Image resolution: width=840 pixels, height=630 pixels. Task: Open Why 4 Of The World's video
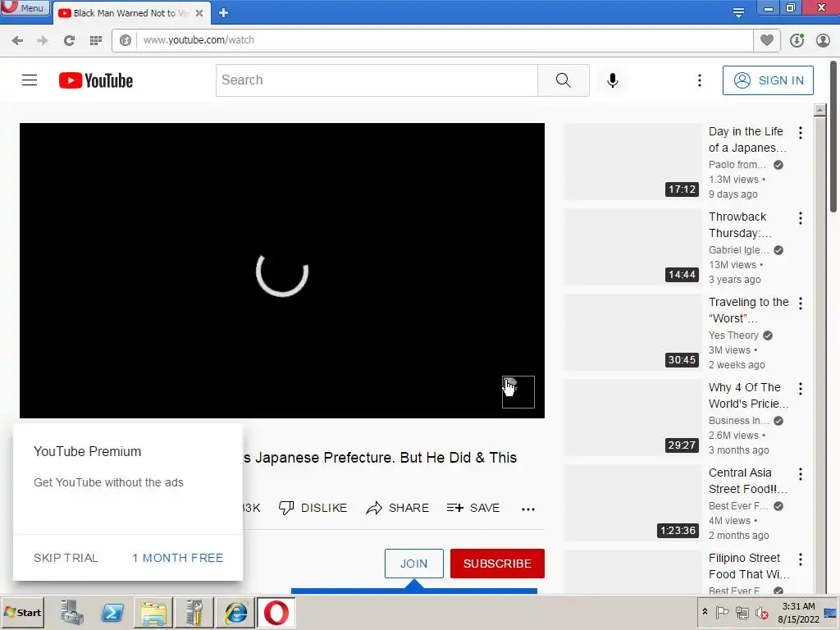pyautogui.click(x=748, y=395)
